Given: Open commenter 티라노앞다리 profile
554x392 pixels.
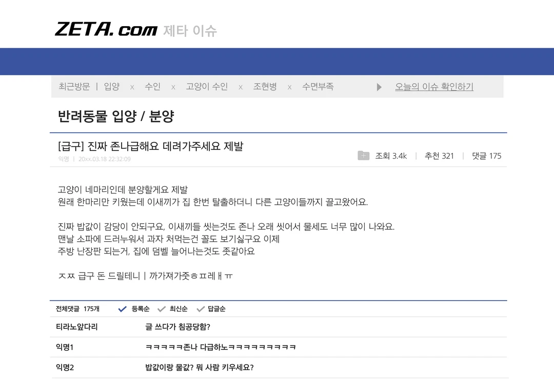Looking at the screenshot, I should click(x=76, y=327).
